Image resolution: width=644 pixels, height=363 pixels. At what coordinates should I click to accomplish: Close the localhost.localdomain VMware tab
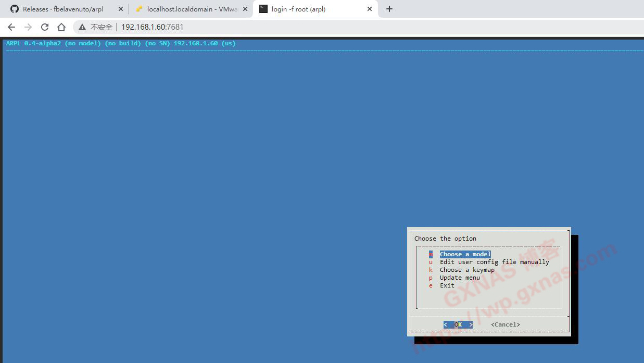point(245,9)
